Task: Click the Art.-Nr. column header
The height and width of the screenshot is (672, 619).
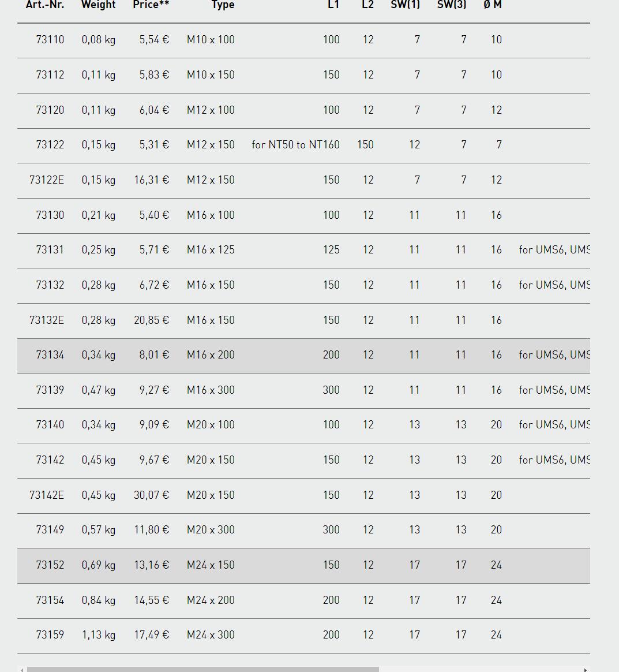Action: point(45,5)
